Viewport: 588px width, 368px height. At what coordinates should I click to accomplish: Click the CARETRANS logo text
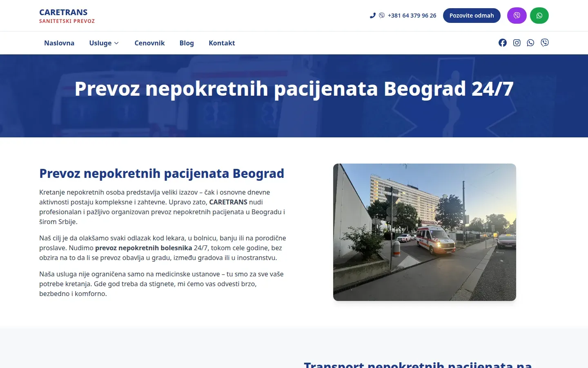coord(63,12)
